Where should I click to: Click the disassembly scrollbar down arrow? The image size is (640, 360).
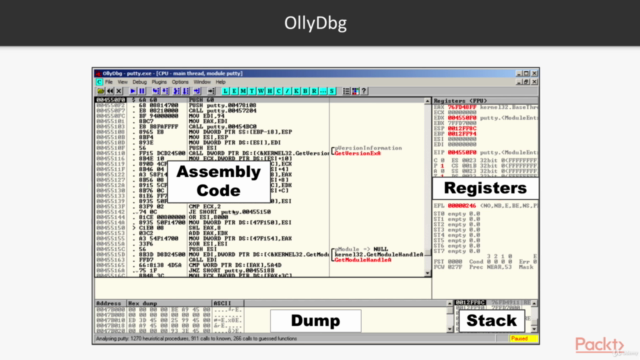pyautogui.click(x=427, y=273)
